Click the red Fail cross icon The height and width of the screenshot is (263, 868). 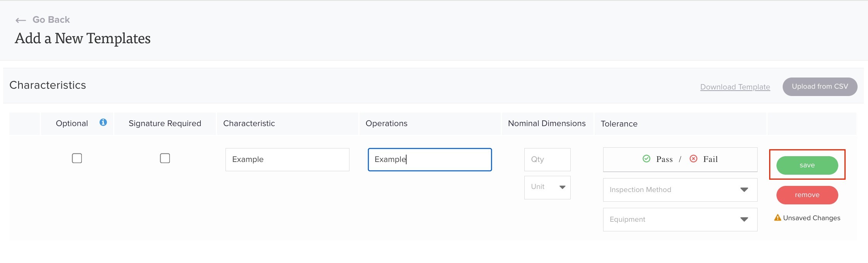tap(693, 158)
